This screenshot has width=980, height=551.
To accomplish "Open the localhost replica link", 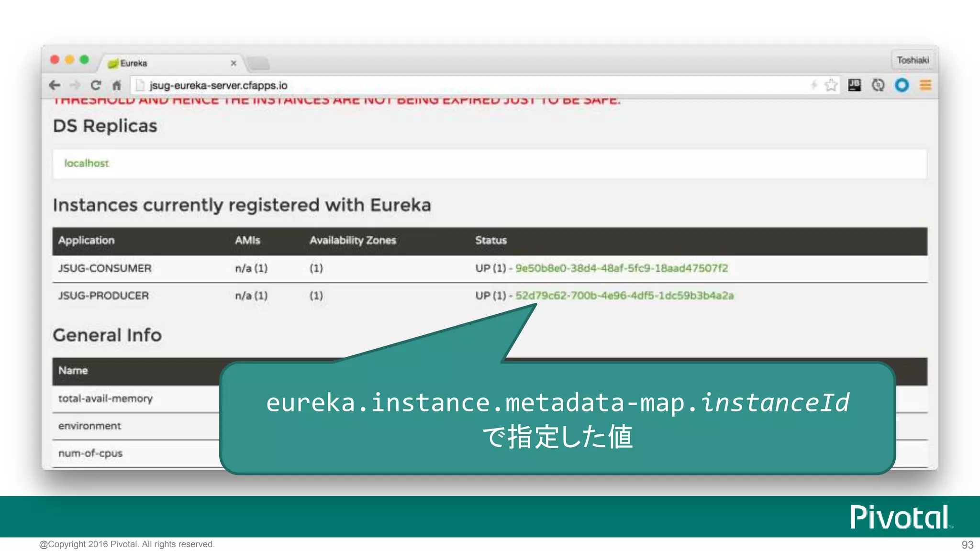I will (87, 163).
